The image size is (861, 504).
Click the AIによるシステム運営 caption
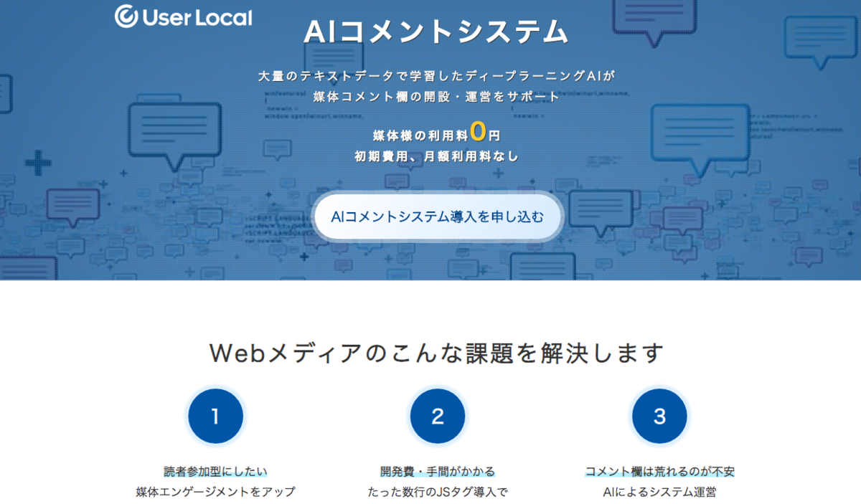click(x=659, y=490)
